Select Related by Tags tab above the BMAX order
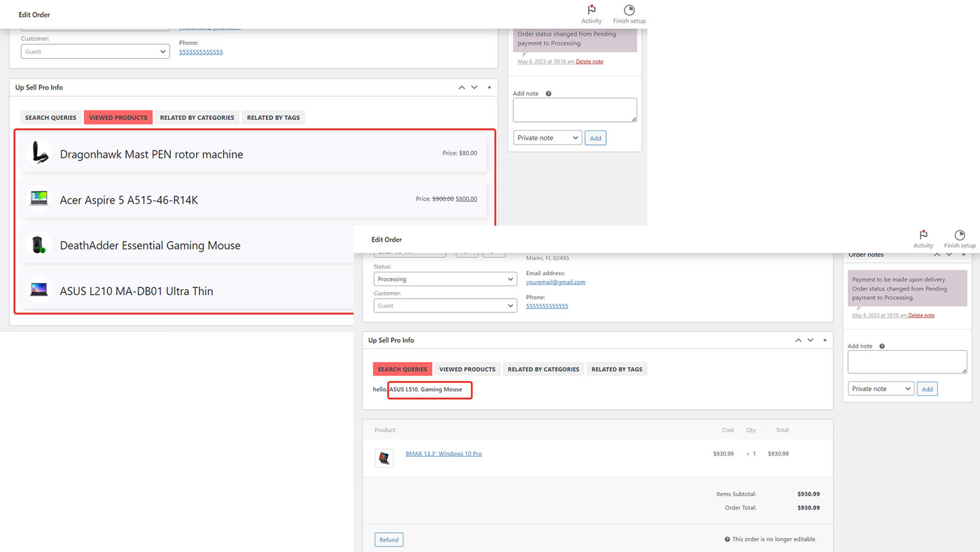 (616, 369)
